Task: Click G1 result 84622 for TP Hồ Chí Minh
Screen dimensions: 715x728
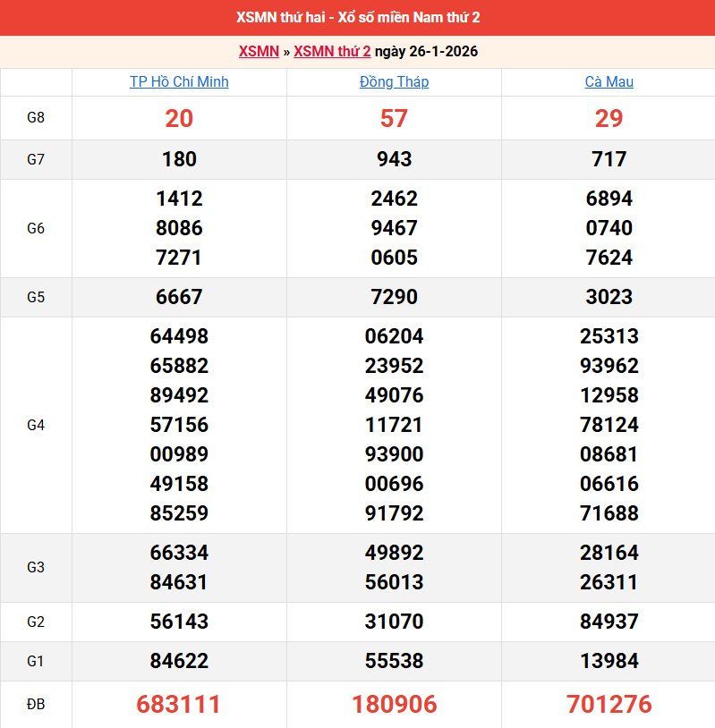Action: [x=179, y=661]
